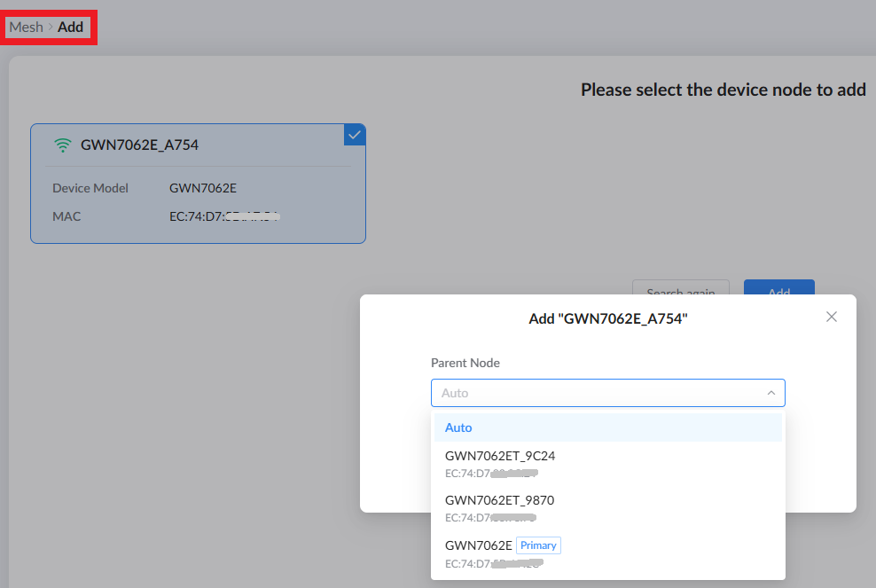
Task: Click the Parent Node chevron arrow
Action: point(771,393)
